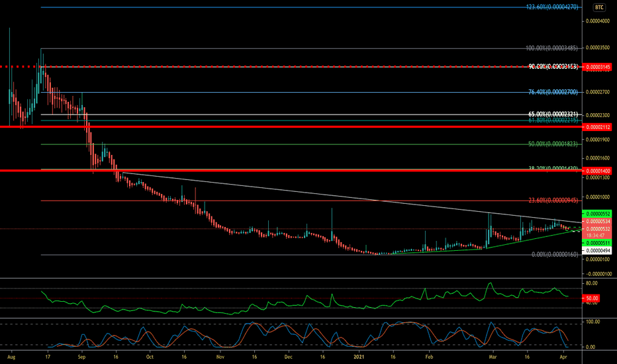
Task: Click the 0.00002700 price axis value
Action: 598,92
